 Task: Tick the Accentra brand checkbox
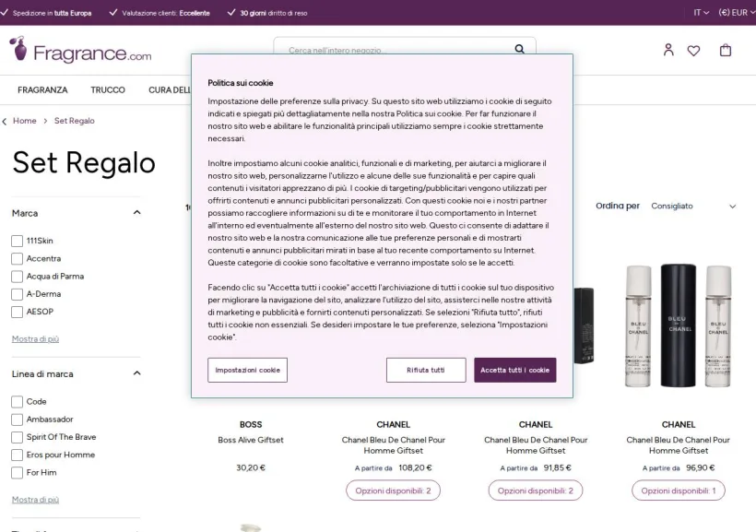17,258
